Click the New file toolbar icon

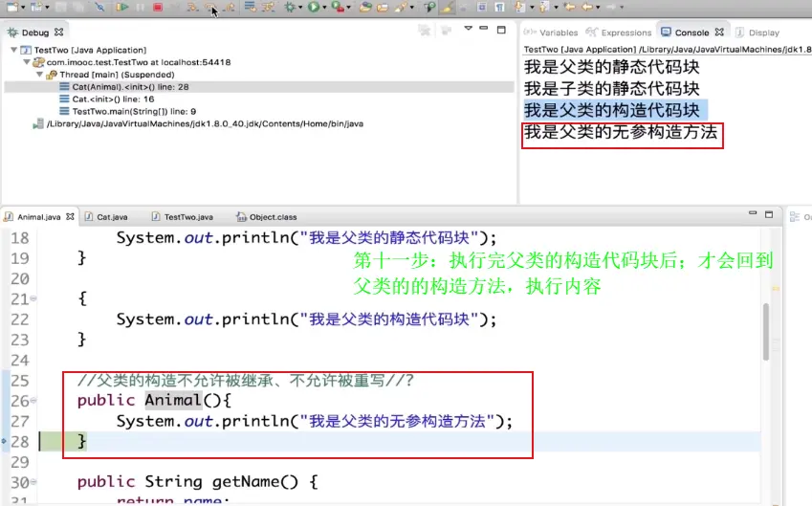[11, 7]
